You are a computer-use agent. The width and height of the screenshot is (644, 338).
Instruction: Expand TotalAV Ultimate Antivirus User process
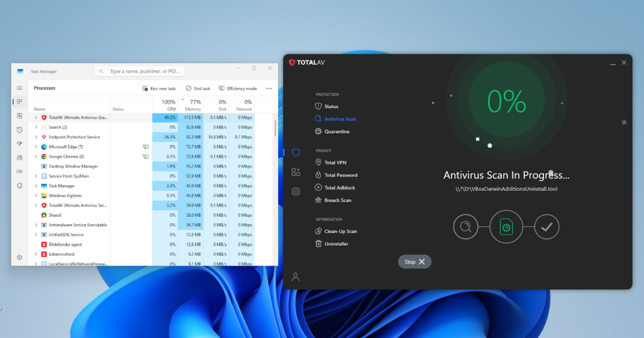pyautogui.click(x=36, y=117)
